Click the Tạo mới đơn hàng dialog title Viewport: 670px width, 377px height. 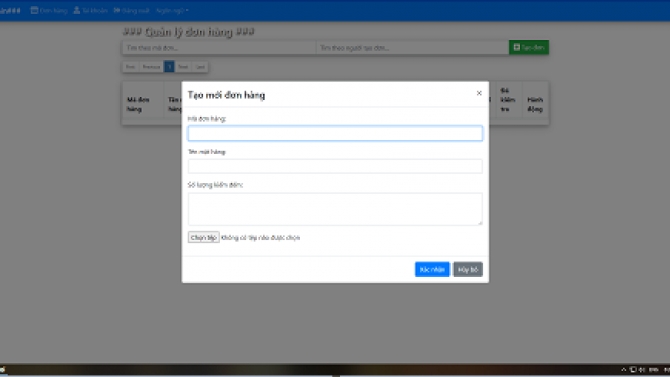tap(226, 95)
